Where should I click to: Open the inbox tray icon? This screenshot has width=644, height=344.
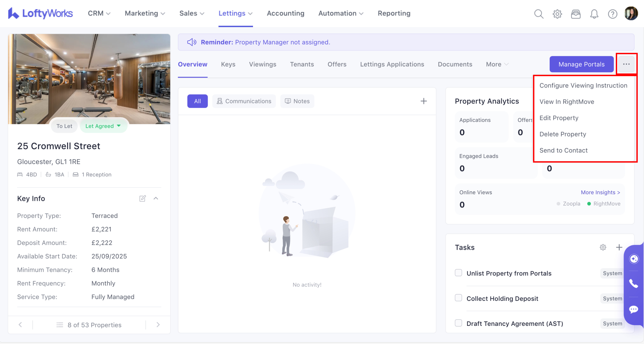click(576, 14)
